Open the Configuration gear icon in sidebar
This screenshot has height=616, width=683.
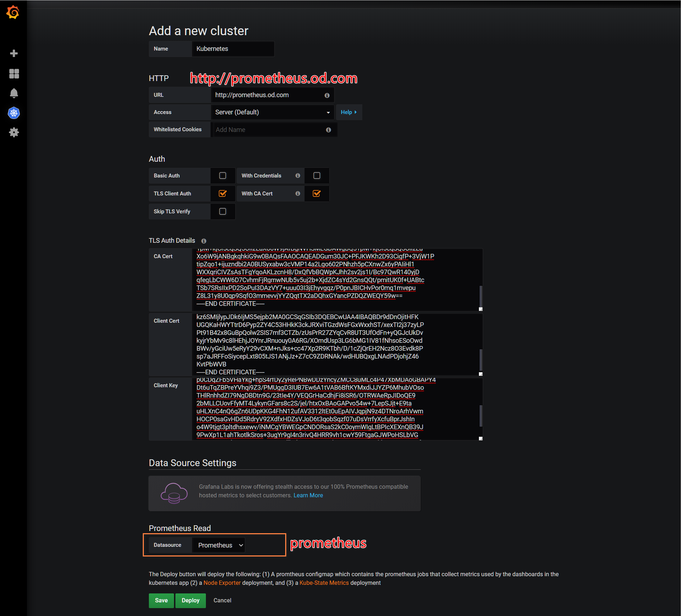pos(14,132)
